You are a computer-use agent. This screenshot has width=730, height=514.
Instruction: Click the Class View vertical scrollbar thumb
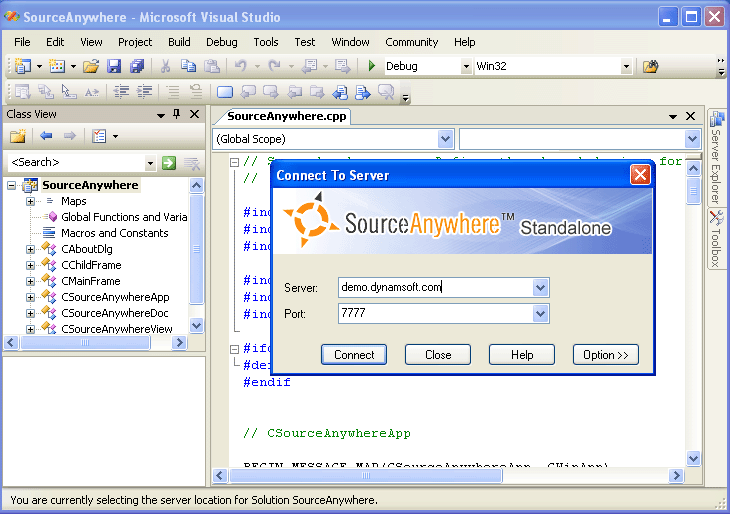(x=196, y=249)
